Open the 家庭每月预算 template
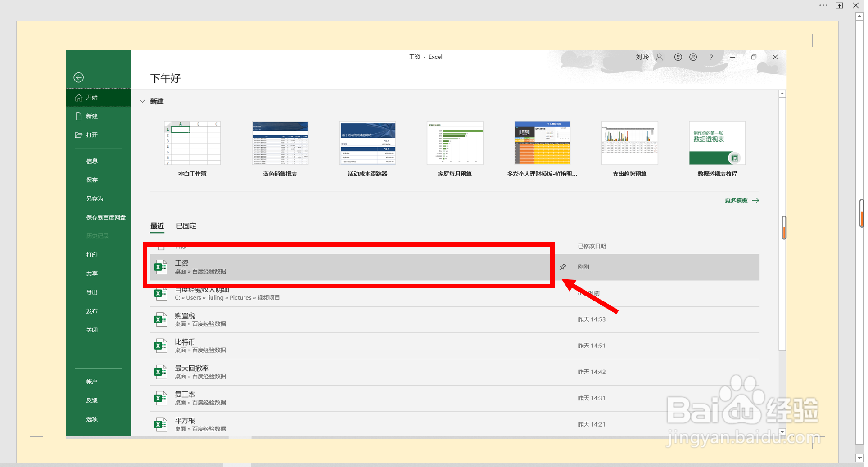The width and height of the screenshot is (868, 467). pos(455,149)
